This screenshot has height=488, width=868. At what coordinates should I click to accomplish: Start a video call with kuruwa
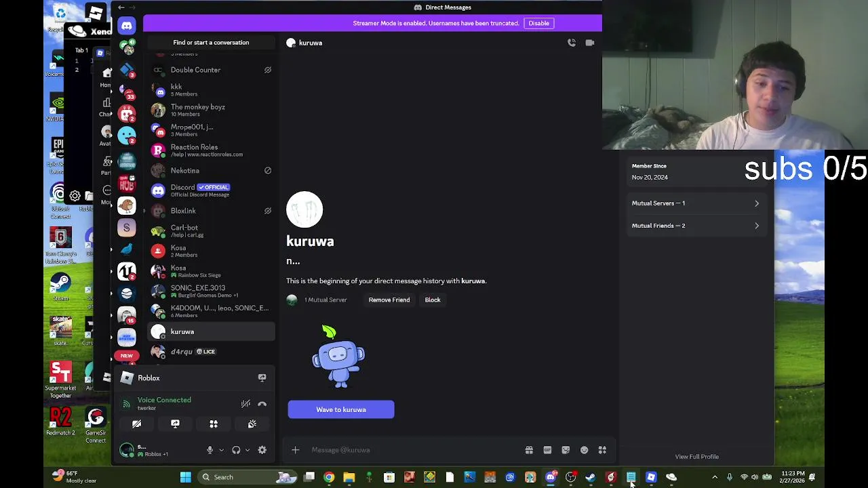click(590, 43)
